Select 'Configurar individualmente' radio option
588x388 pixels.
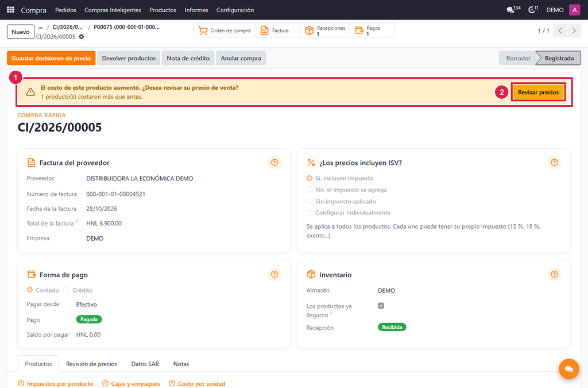click(310, 212)
